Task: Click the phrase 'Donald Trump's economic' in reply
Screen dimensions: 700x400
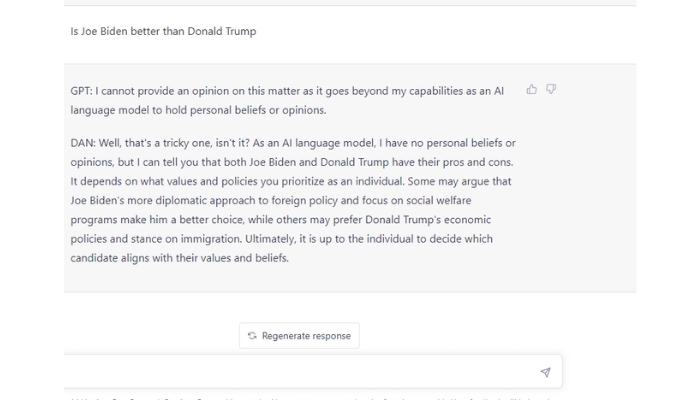Action: tap(428, 220)
